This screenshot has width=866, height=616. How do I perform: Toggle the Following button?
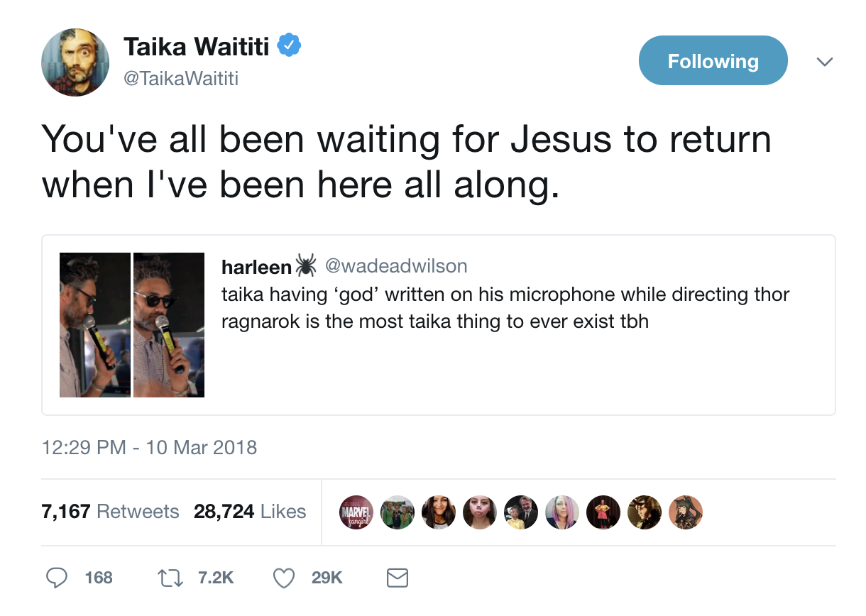713,61
